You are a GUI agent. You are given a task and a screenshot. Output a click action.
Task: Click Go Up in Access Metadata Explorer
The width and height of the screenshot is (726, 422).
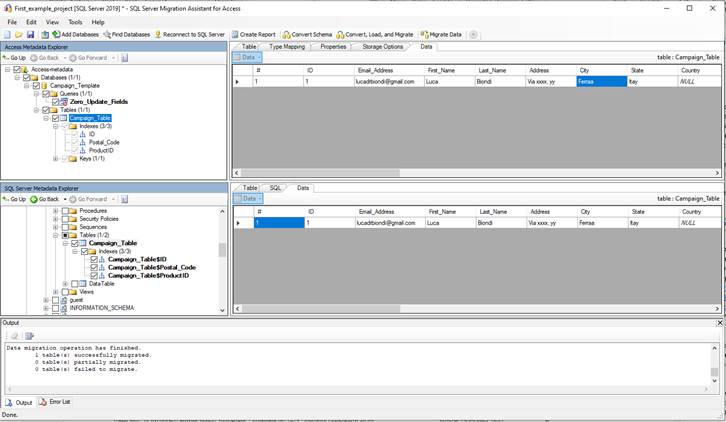(x=14, y=58)
